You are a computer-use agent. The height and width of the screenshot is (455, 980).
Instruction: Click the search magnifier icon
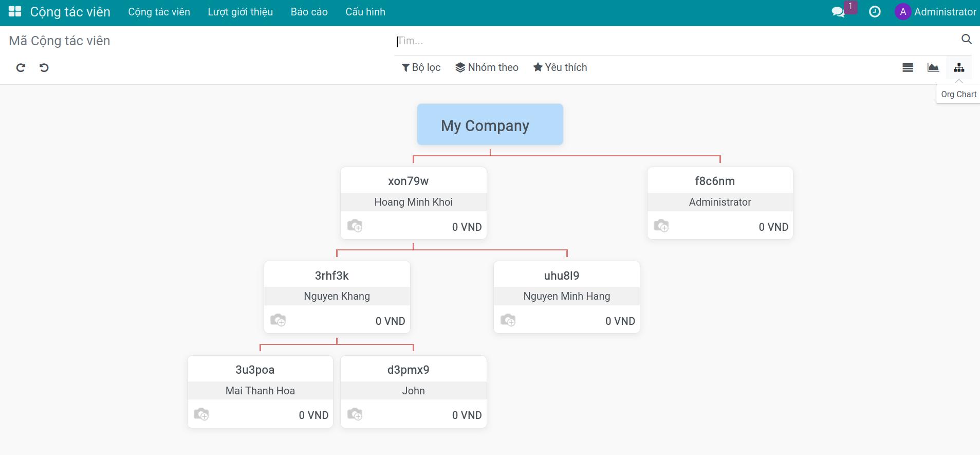(x=966, y=40)
